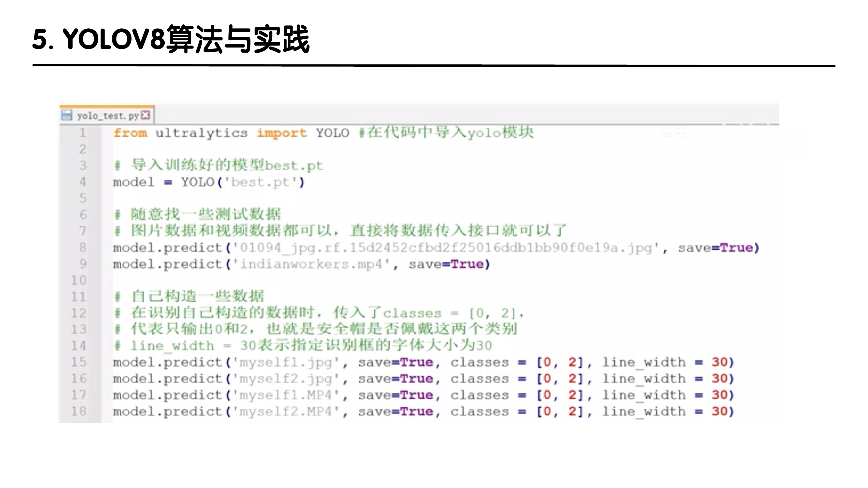Click the 'from' keyword on line 1
Screen dimensions: 868x488
coord(130,133)
